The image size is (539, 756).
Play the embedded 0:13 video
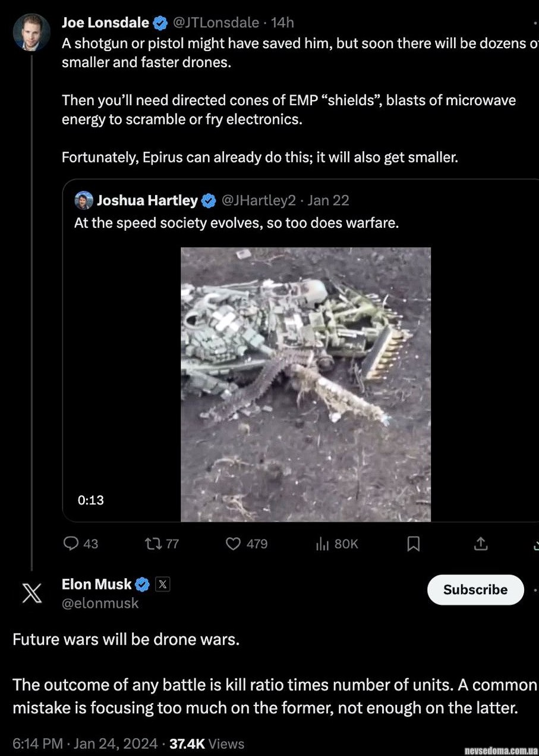click(x=305, y=384)
